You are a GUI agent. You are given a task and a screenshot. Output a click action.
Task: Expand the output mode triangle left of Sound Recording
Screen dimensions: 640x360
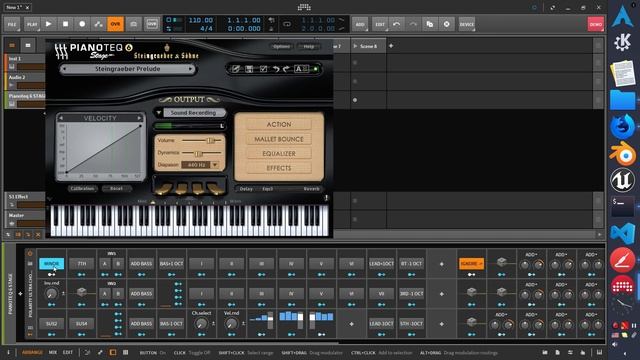158,113
